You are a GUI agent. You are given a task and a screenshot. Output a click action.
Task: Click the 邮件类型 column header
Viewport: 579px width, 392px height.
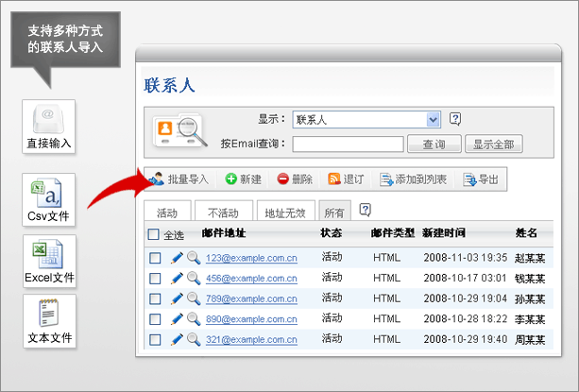pyautogui.click(x=393, y=233)
